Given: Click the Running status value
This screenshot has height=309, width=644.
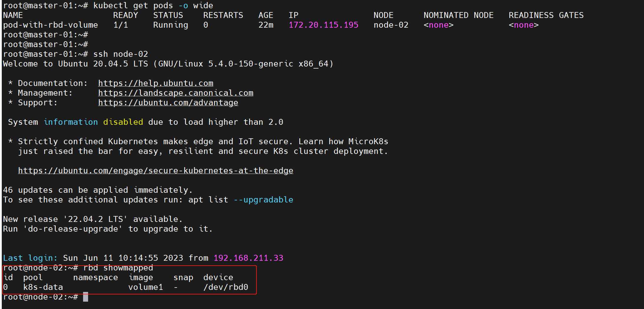Looking at the screenshot, I should [x=171, y=25].
